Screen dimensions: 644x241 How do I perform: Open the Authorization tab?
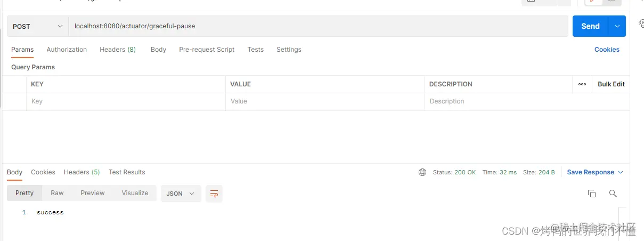pos(67,50)
